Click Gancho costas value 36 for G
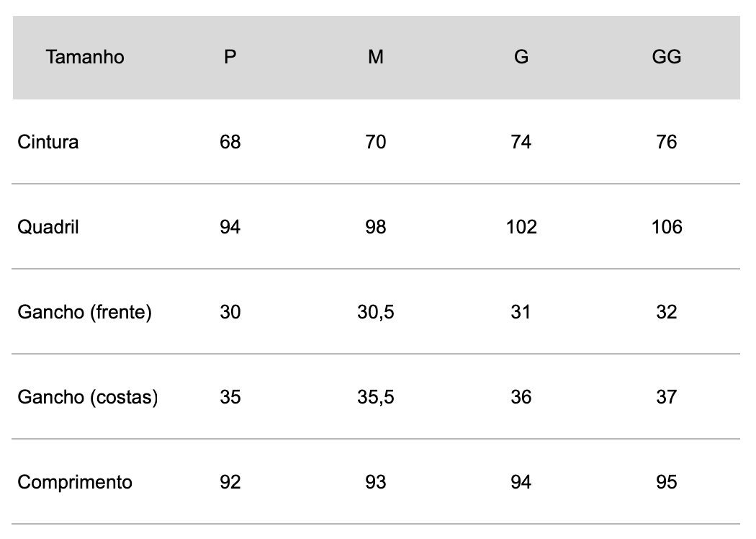Image resolution: width=756 pixels, height=539 pixels. (x=521, y=397)
